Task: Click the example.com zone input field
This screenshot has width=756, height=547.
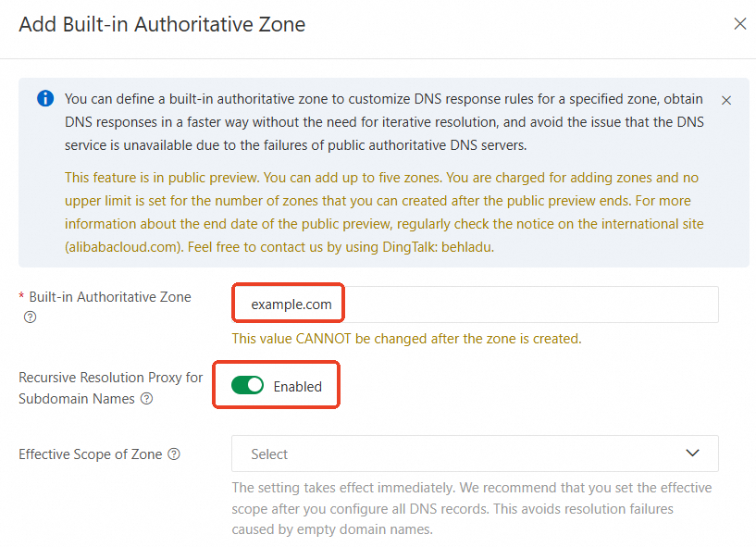Action: click(475, 304)
